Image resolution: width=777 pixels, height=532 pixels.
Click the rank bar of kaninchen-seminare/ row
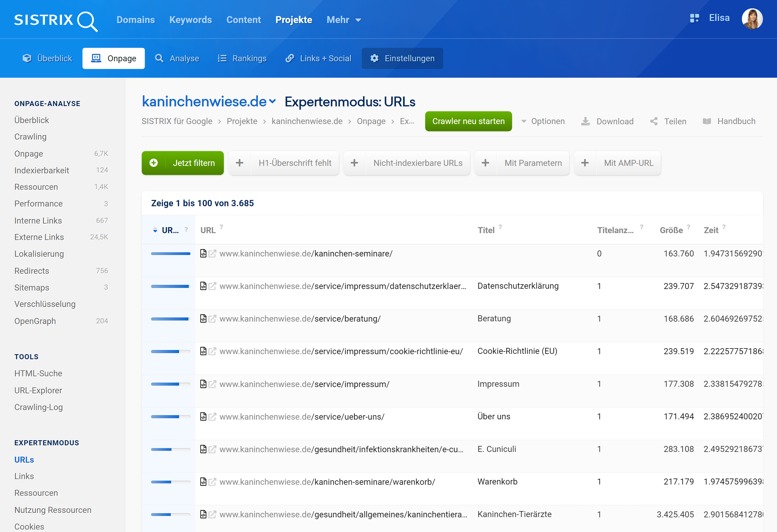click(x=171, y=253)
